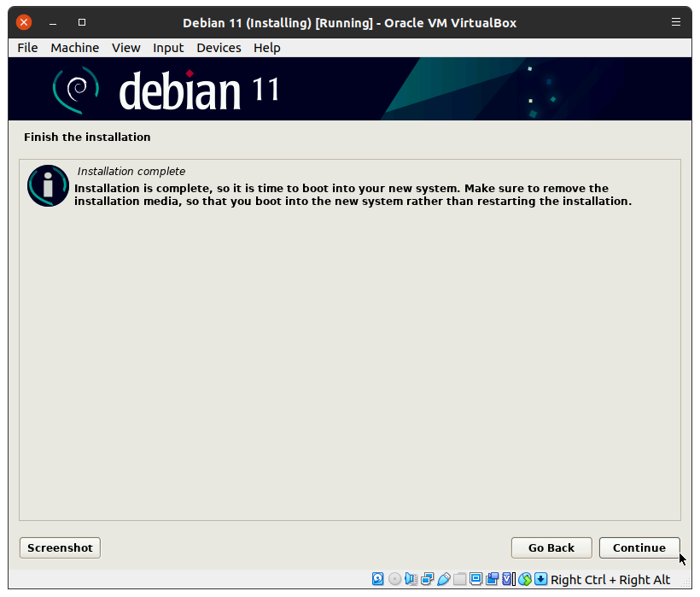Click the Go Back button

pos(551,547)
